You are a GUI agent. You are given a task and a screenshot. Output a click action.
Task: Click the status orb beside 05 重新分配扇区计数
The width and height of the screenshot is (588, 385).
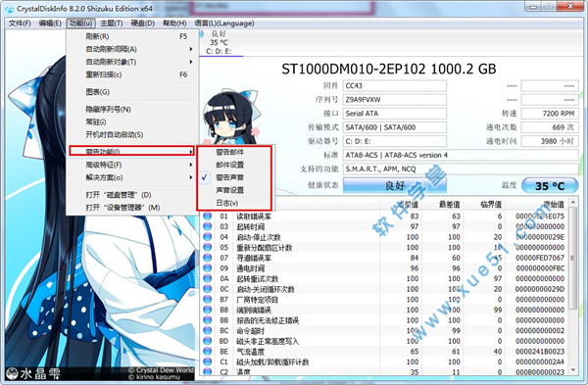point(208,248)
